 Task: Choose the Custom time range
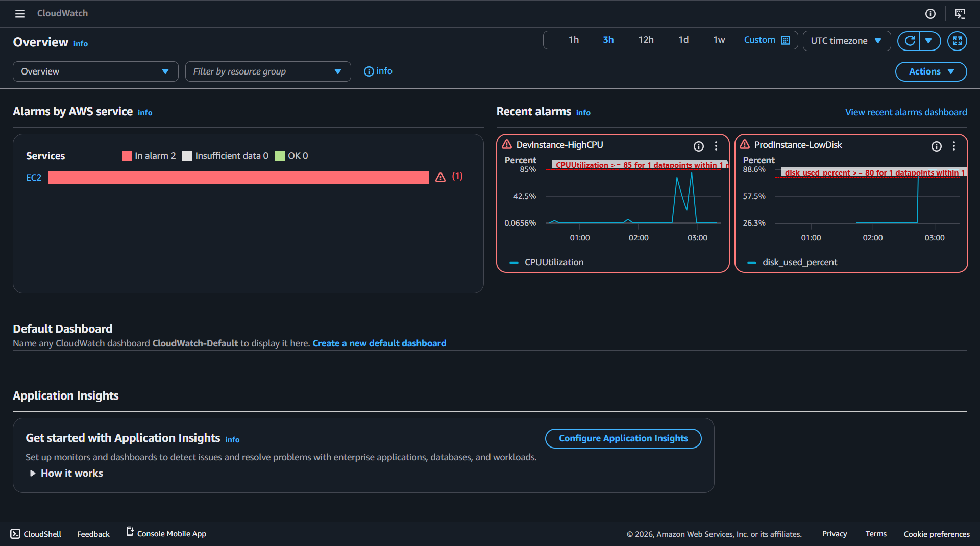[759, 40]
